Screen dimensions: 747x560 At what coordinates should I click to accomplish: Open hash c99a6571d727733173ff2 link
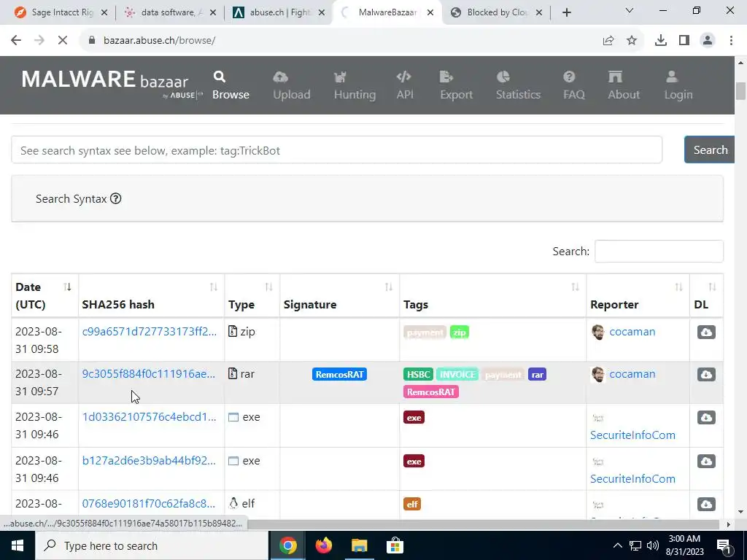click(150, 332)
